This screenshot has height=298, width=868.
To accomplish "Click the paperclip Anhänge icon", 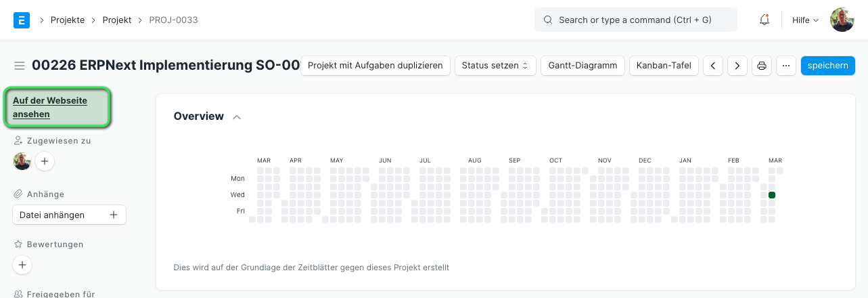I will coord(18,194).
